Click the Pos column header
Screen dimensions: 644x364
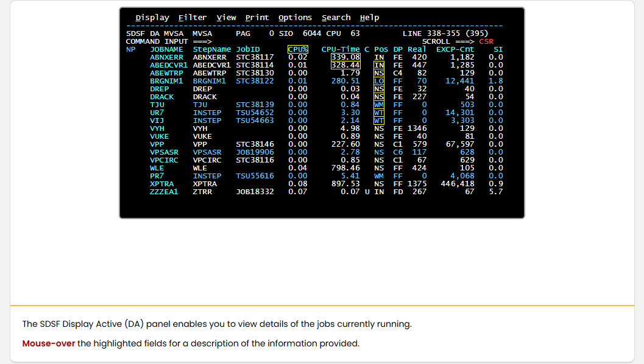(x=381, y=49)
